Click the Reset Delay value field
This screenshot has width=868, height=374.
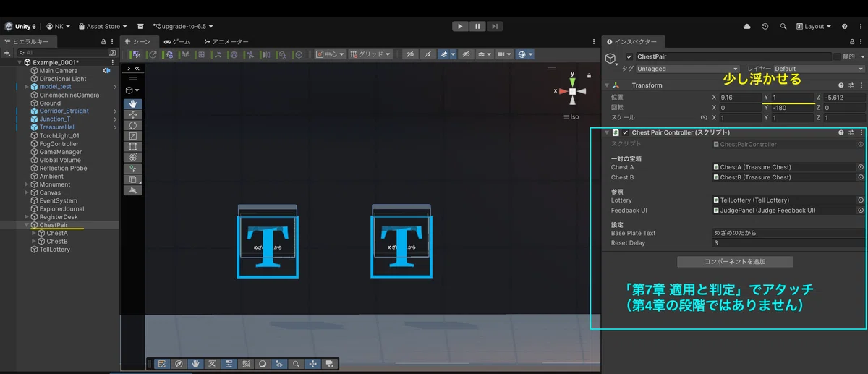[788, 243]
